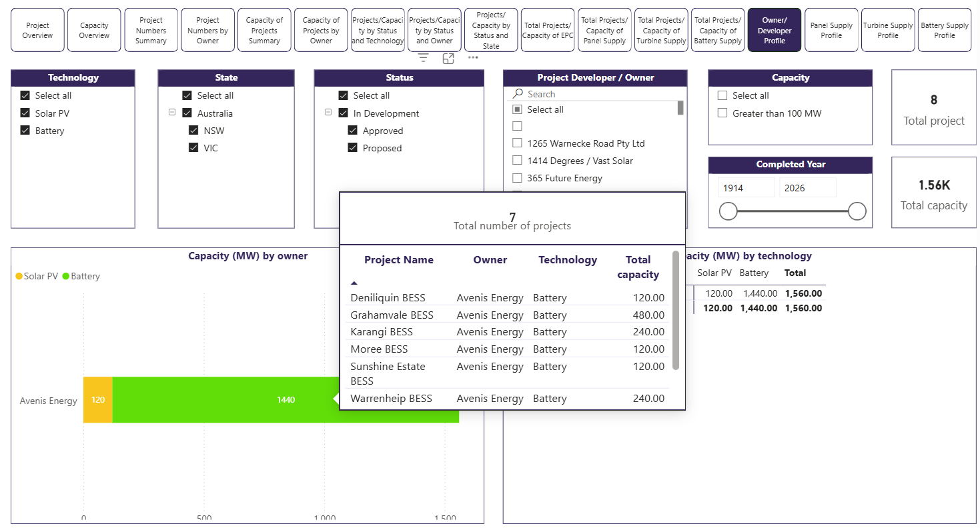Sort by the Total capacity column header
Image resolution: width=980 pixels, height=528 pixels.
click(x=638, y=267)
